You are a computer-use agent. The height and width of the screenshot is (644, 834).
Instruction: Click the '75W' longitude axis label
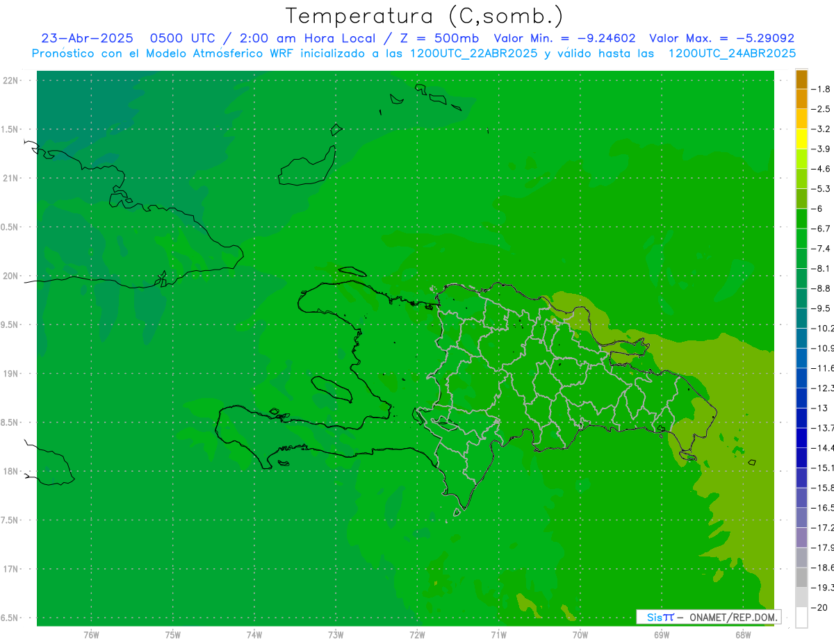point(173,634)
